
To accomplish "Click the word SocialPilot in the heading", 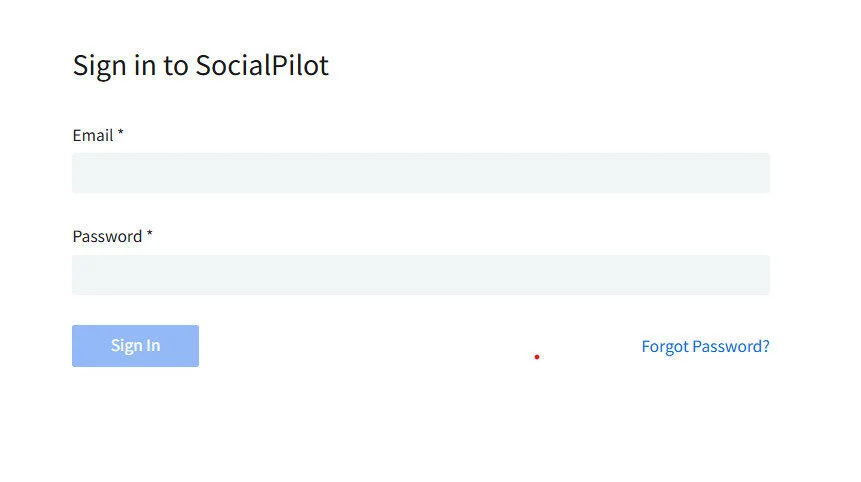I will 262,66.
